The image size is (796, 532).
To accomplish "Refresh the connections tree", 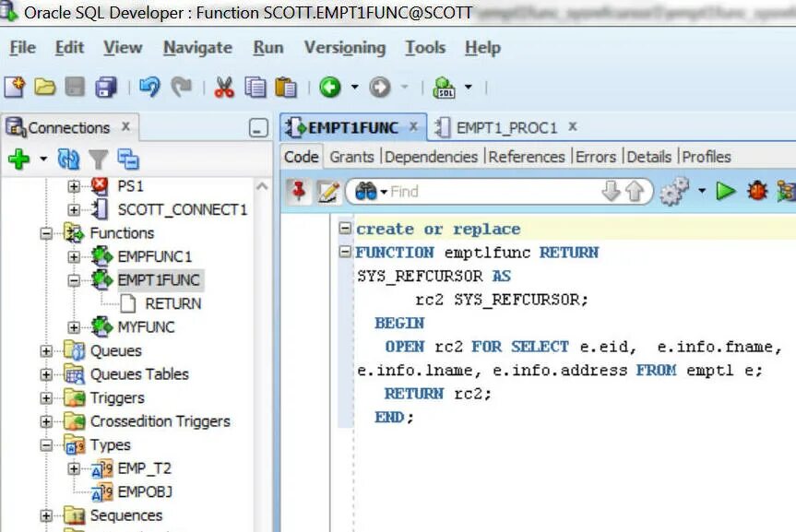I will point(68,159).
